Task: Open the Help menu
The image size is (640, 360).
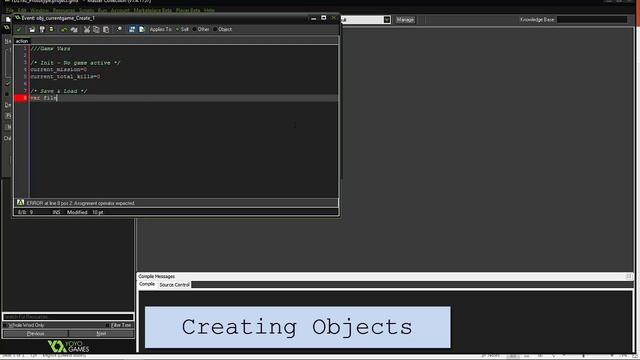Action: point(209,10)
